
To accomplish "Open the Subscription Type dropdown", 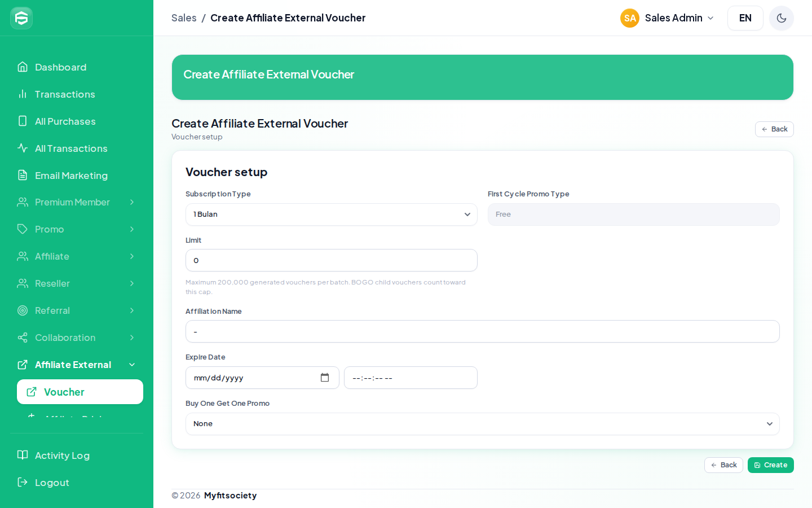I will tap(332, 214).
